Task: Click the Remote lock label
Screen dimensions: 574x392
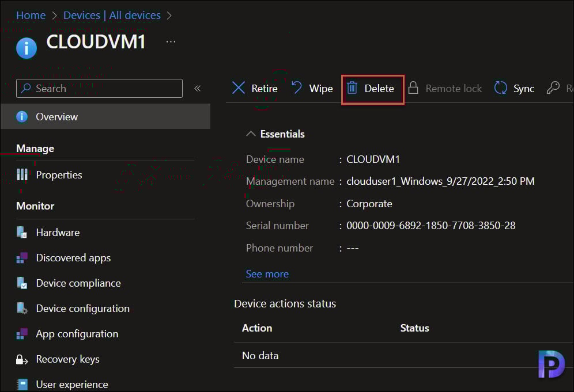Action: click(x=454, y=88)
